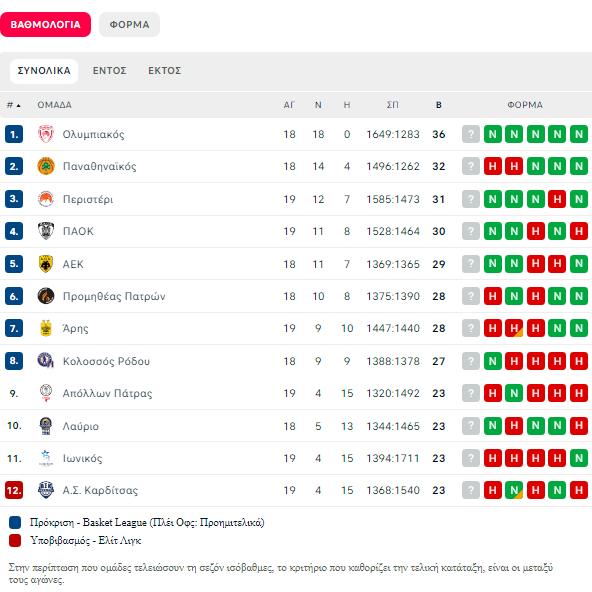Switch to the ΦΟΡΜΑ tab
The width and height of the screenshot is (592, 592).
tap(129, 25)
